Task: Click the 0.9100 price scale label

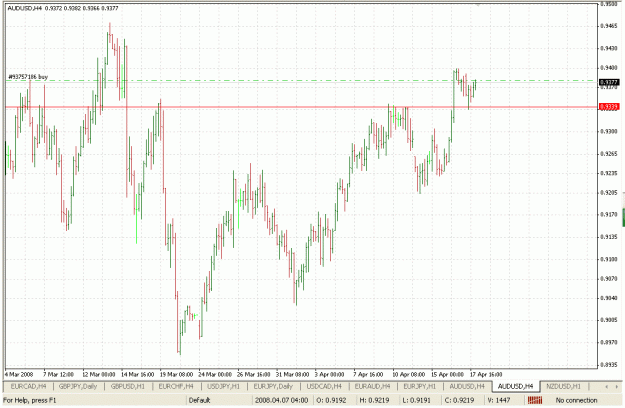Action: (x=609, y=259)
